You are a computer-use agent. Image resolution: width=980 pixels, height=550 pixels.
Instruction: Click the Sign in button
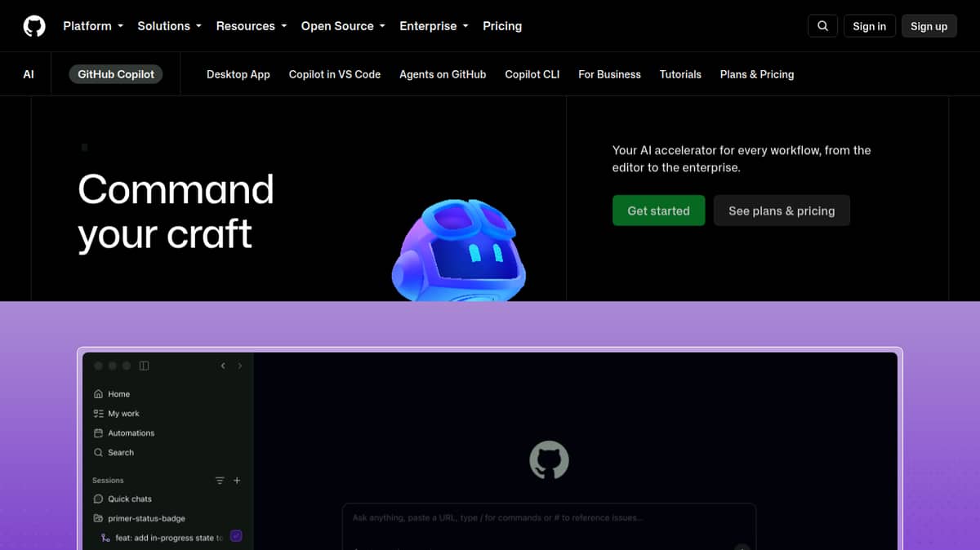pyautogui.click(x=869, y=26)
